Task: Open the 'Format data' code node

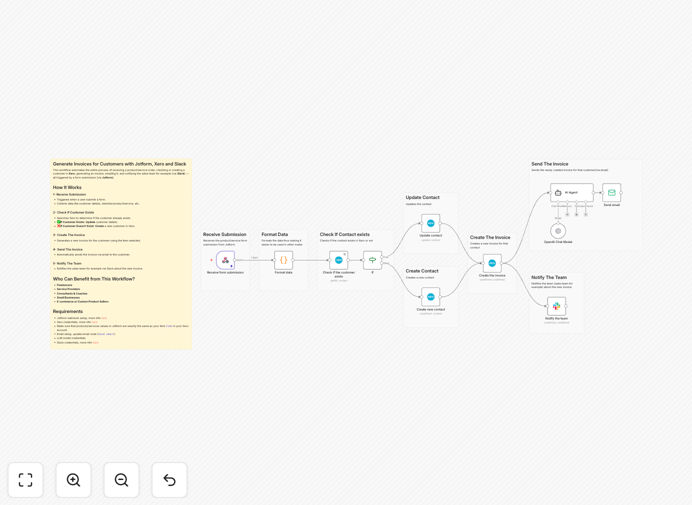Action: click(x=283, y=260)
